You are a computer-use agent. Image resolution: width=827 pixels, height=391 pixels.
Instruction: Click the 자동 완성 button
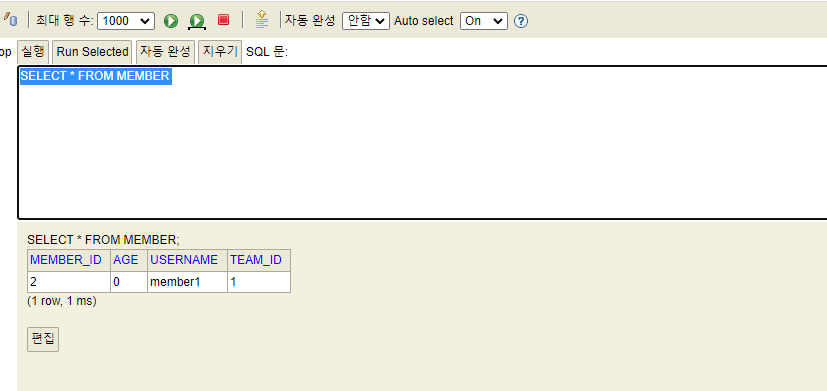(x=165, y=52)
